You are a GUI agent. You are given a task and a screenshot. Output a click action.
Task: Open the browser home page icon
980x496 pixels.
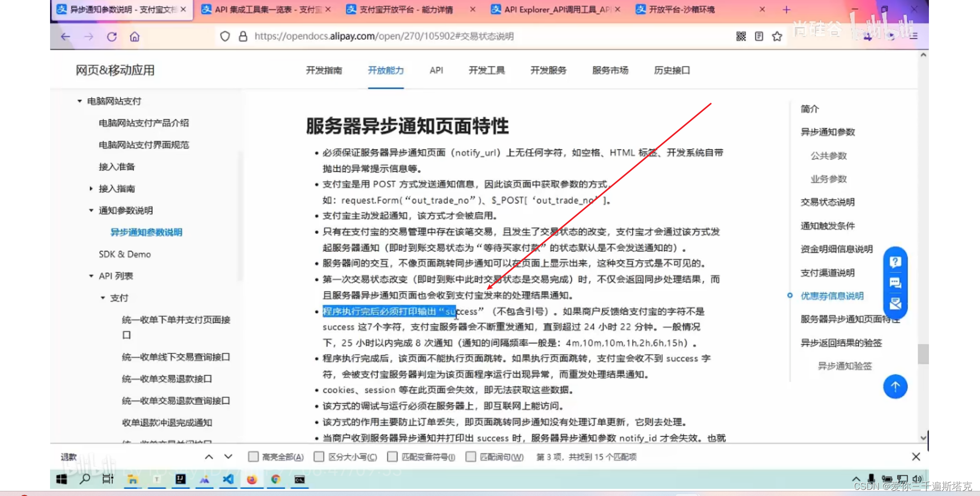click(x=135, y=37)
